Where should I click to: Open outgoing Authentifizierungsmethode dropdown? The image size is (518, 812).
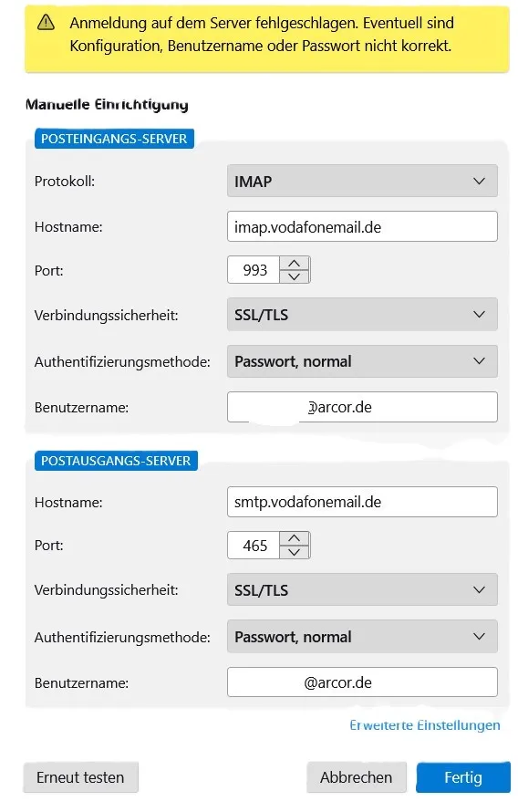[x=362, y=637]
